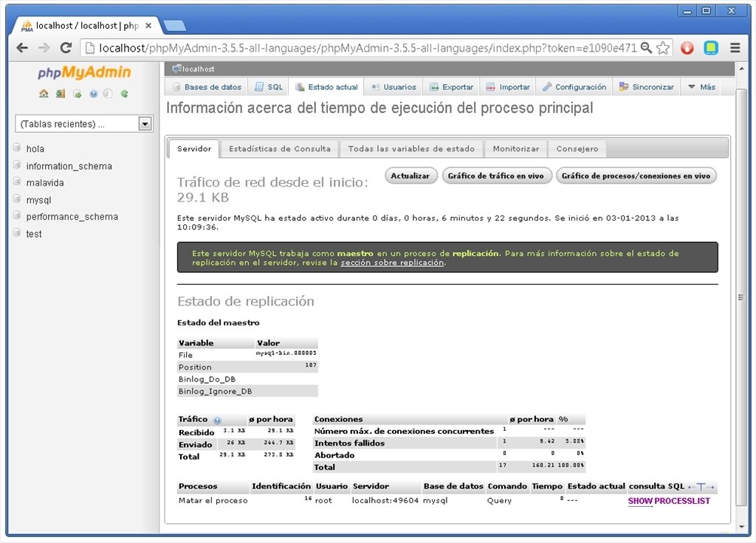Follow the sección sobre replicación link
The height and width of the screenshot is (543, 756).
click(x=392, y=263)
